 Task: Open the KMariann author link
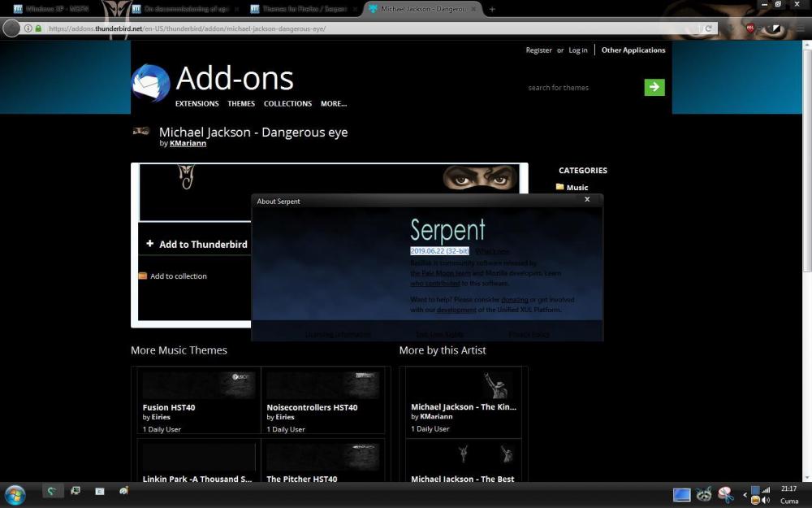coord(188,144)
